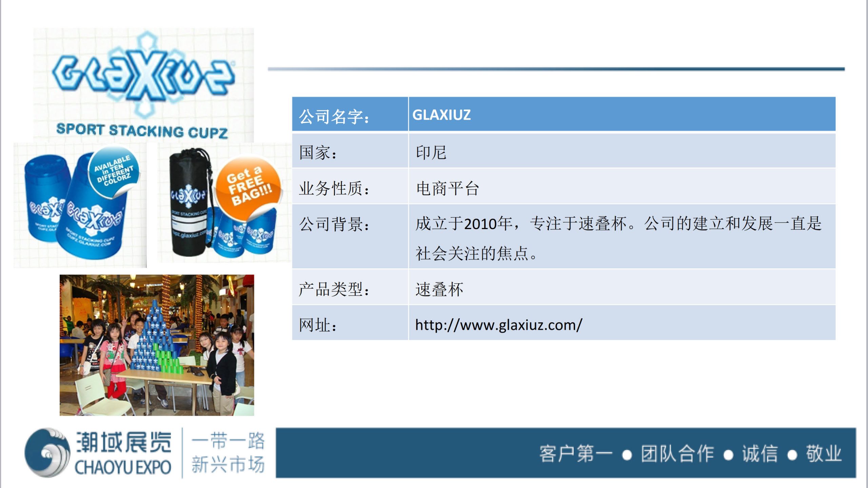This screenshot has width=868, height=488.
Task: Click '客户第一' in the footer banner
Action: tap(576, 454)
